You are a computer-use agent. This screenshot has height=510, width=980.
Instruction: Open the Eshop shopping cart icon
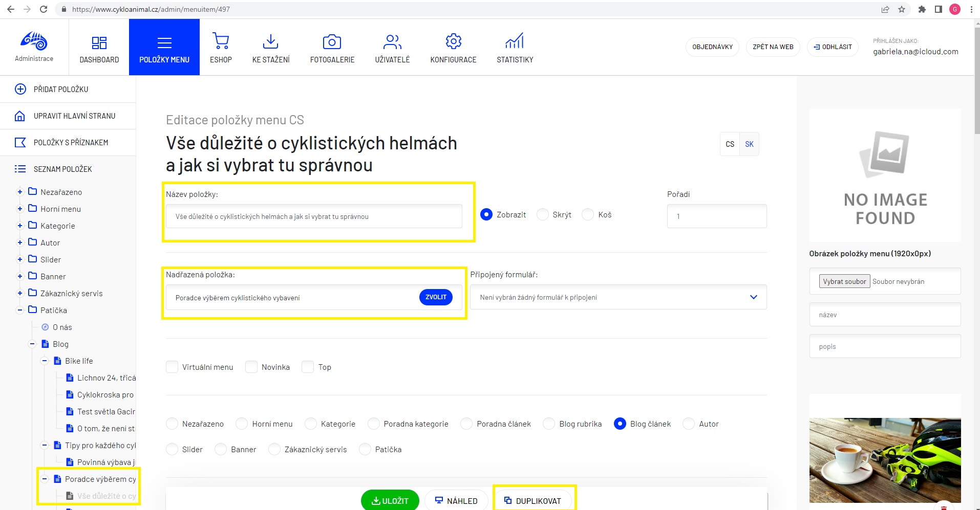tap(221, 41)
